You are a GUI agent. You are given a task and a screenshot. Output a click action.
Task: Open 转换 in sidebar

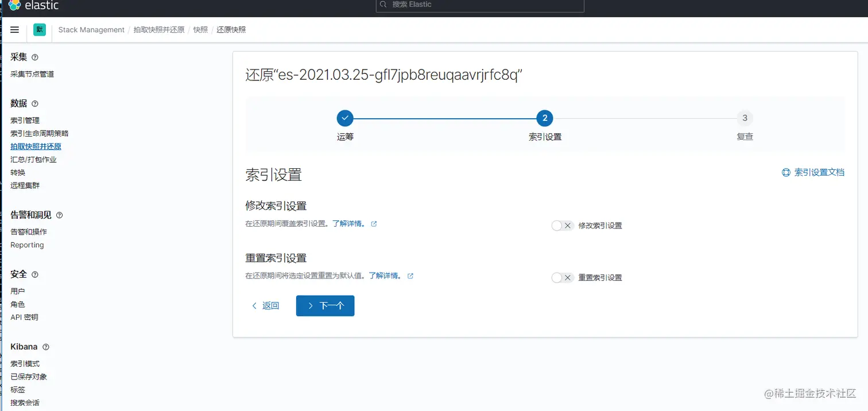tap(18, 173)
